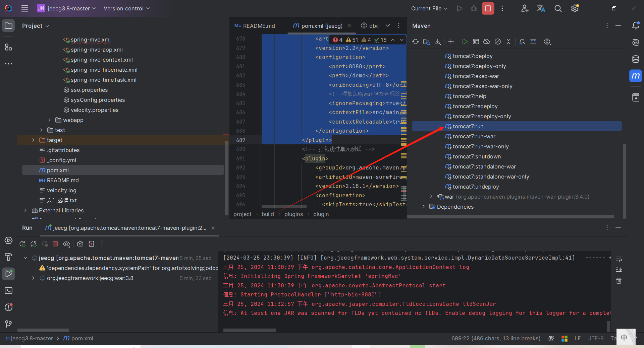Download sources and documentation in Maven
The width and height of the screenshot is (644, 348).
click(x=438, y=42)
